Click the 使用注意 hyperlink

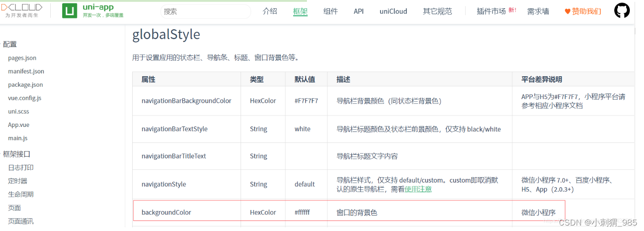pos(418,189)
